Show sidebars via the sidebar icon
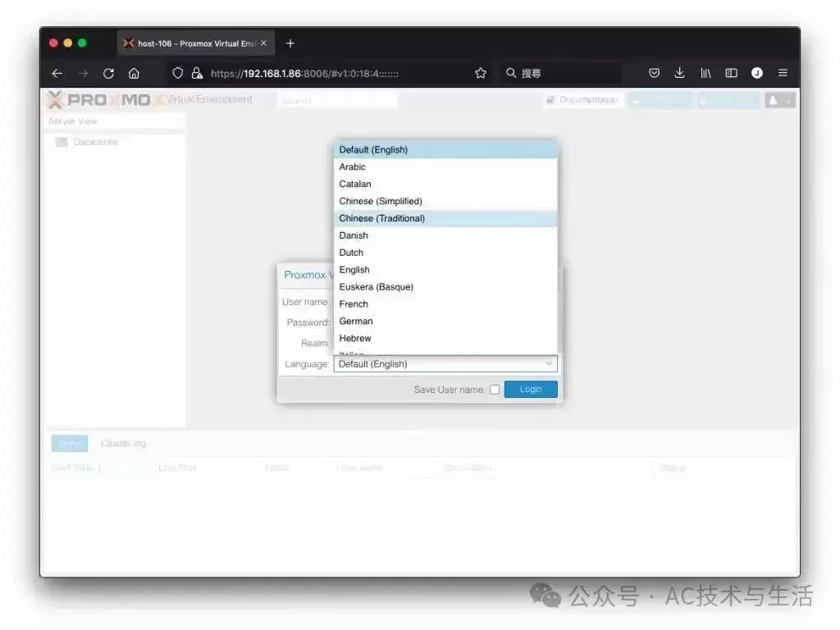The height and width of the screenshot is (630, 840). [x=731, y=73]
